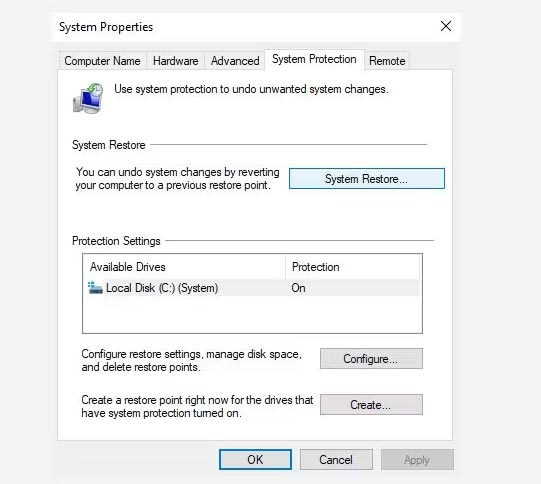Confirm with the OK button

(255, 460)
